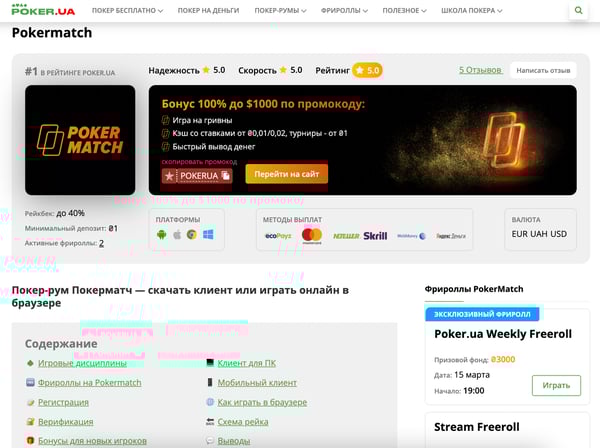The height and width of the screenshot is (448, 600).
Task: Click the Skrill payment logo
Action: (375, 236)
